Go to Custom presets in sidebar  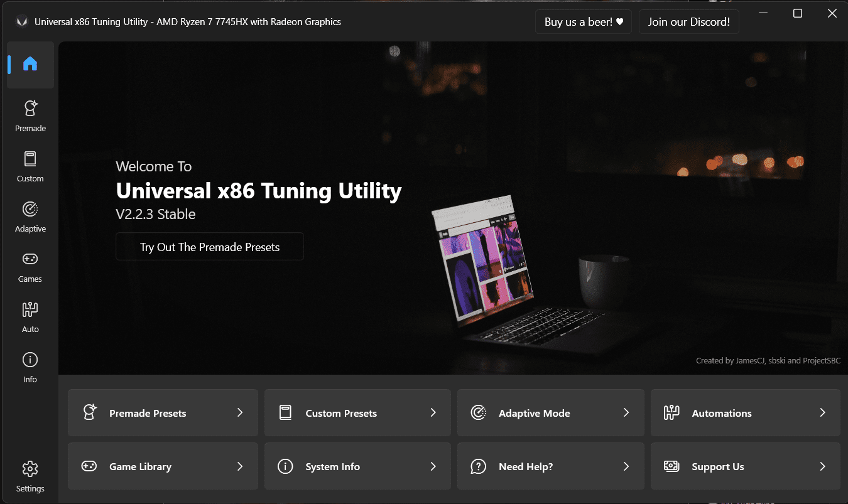click(x=30, y=166)
